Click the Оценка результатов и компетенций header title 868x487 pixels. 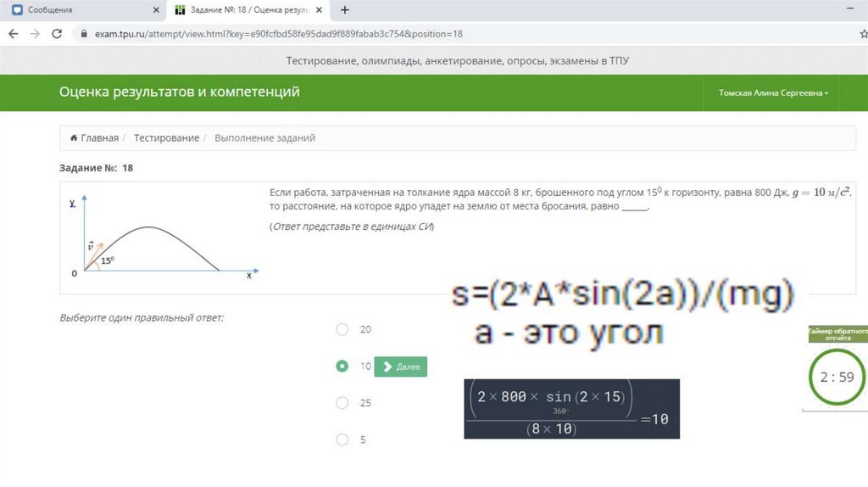[180, 92]
